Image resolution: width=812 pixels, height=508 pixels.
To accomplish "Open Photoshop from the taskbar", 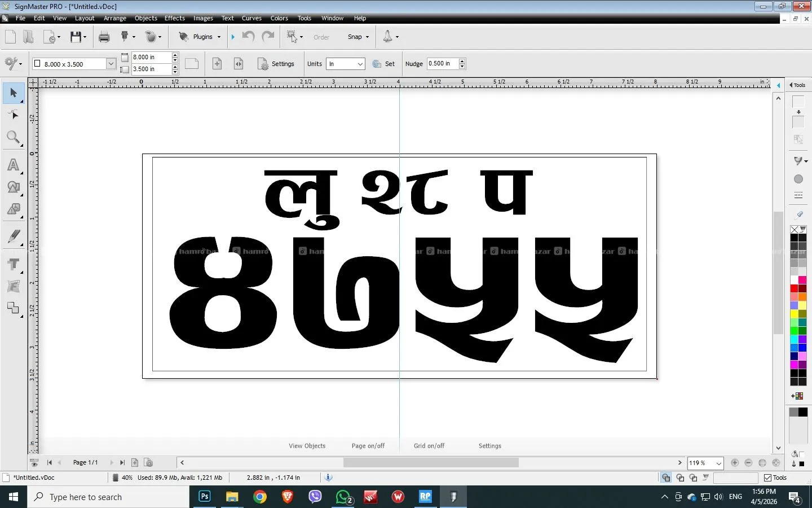I will click(205, 497).
